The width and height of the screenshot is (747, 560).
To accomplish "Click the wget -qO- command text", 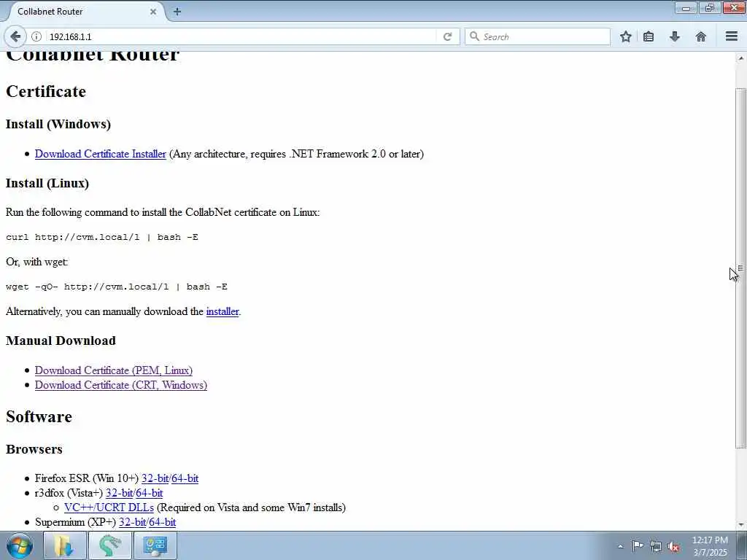I will point(117,287).
